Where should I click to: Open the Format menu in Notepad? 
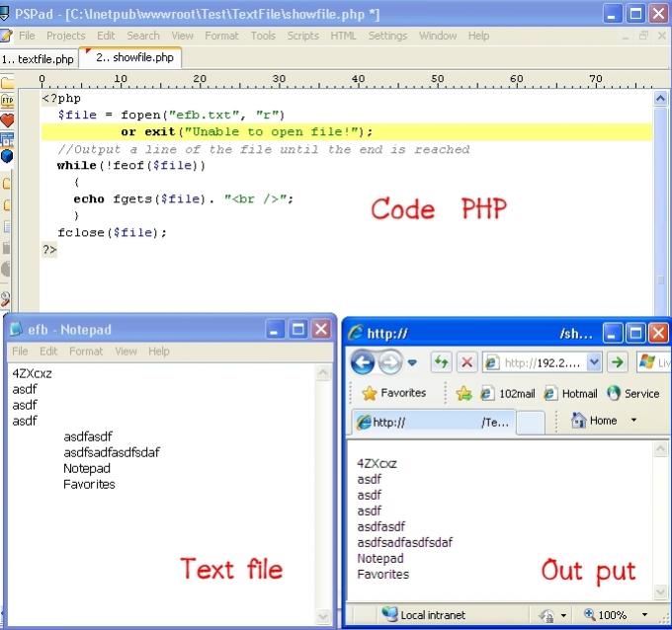pyautogui.click(x=86, y=352)
